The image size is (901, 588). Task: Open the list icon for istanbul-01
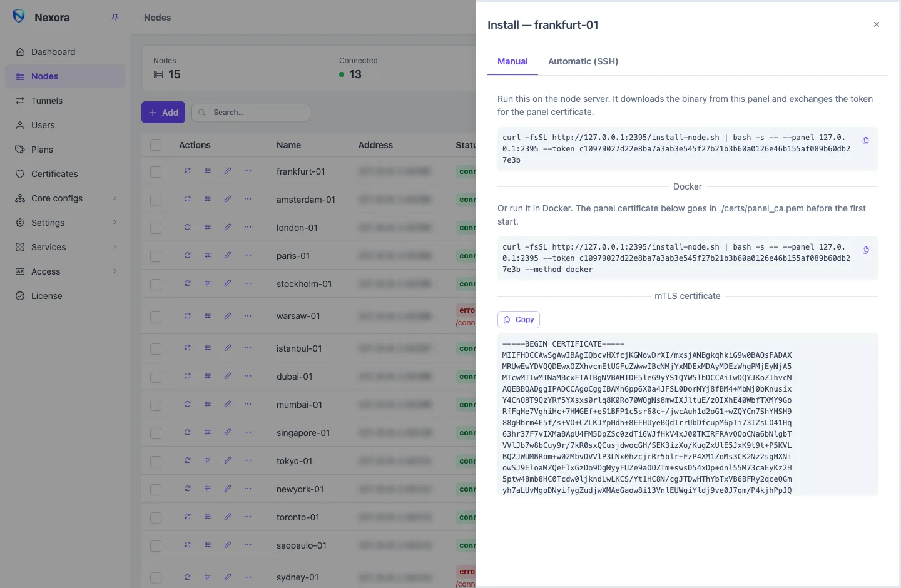point(208,348)
